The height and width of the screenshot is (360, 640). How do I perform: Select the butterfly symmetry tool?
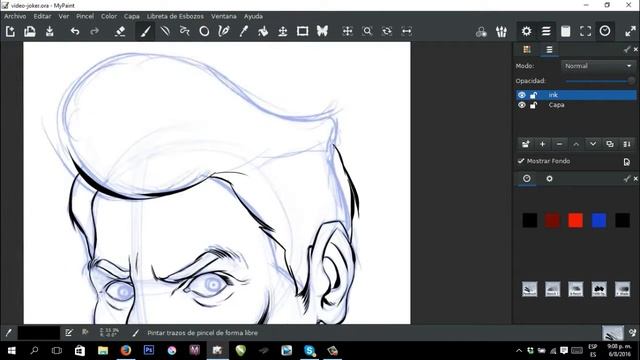[322, 31]
